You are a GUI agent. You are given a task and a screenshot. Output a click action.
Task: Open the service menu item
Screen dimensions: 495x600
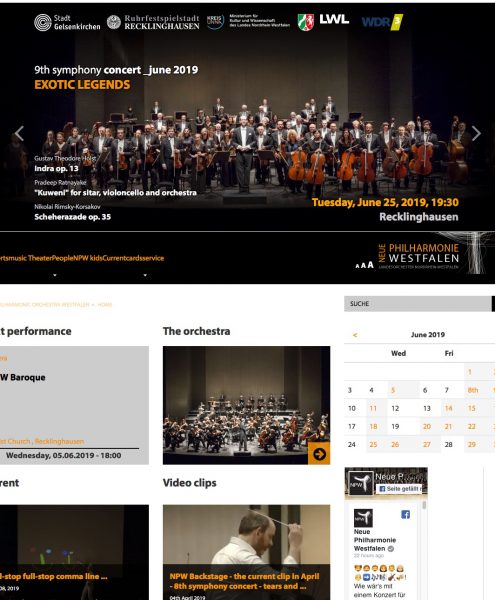(x=153, y=258)
